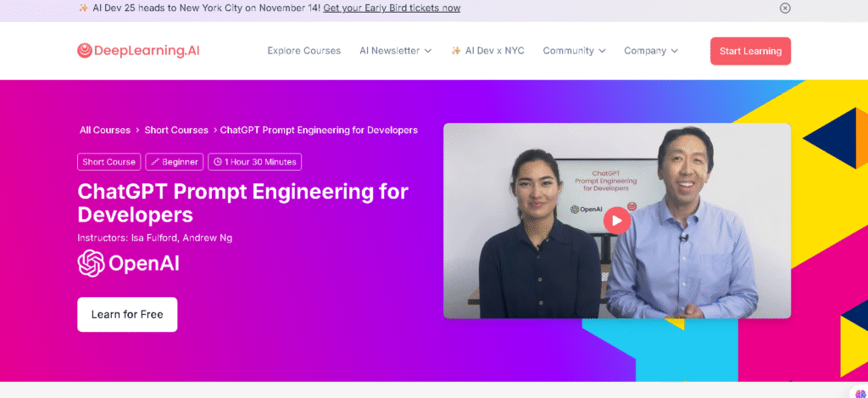The width and height of the screenshot is (868, 398).
Task: Click the clock icon in the duration tag
Action: tap(218, 162)
